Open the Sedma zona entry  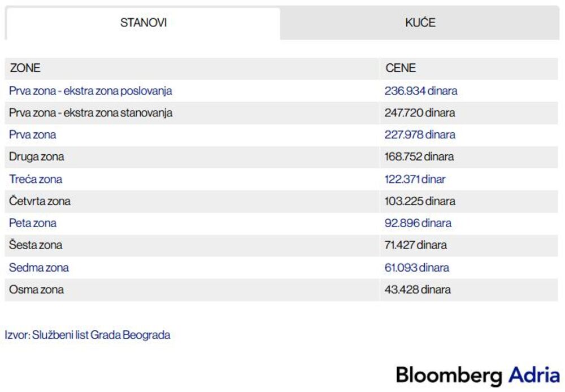pos(39,267)
